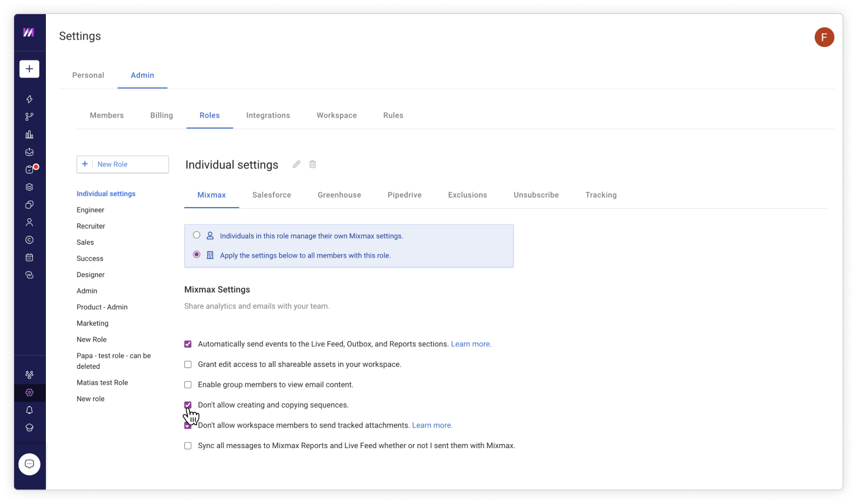857x504 pixels.
Task: Select the Recruiter role
Action: point(91,226)
